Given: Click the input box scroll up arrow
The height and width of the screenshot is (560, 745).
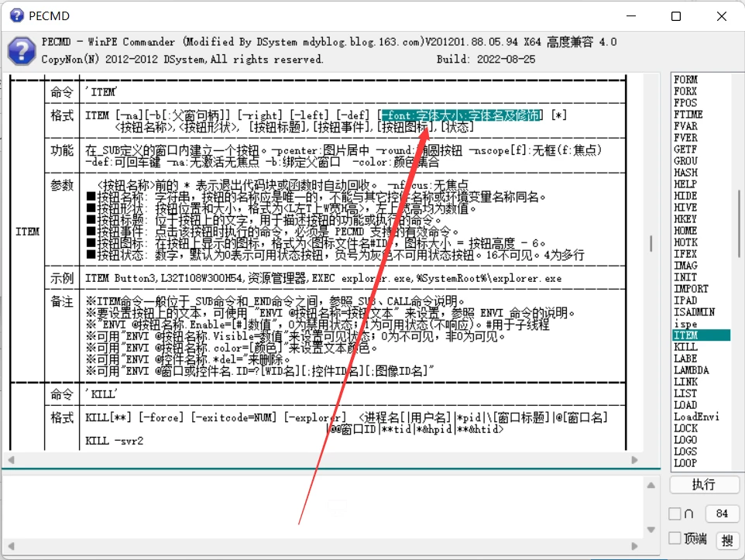Looking at the screenshot, I should coord(651,486).
